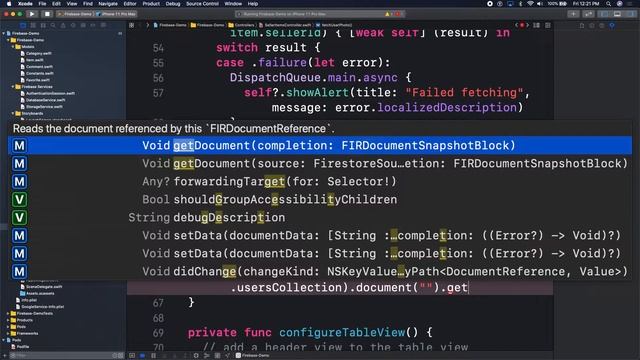
Task: Adjust editor options lines icon
Action: (536, 25)
